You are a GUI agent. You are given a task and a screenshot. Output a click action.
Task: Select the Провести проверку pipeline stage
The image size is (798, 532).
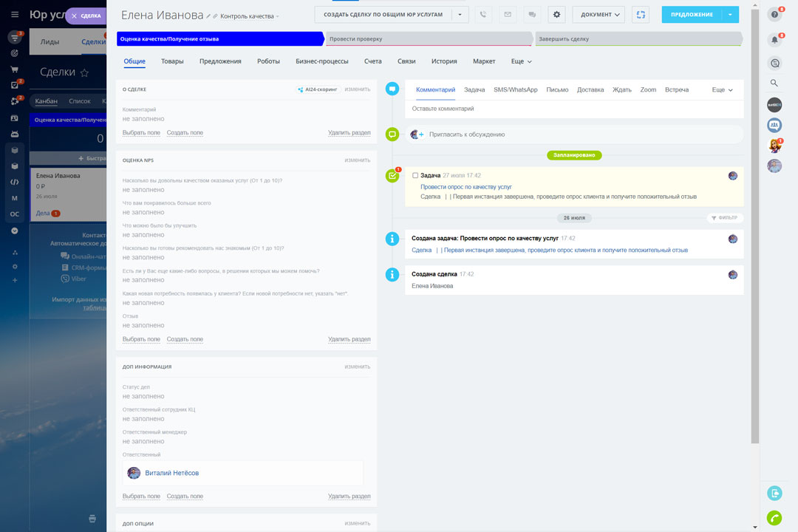[x=429, y=39]
